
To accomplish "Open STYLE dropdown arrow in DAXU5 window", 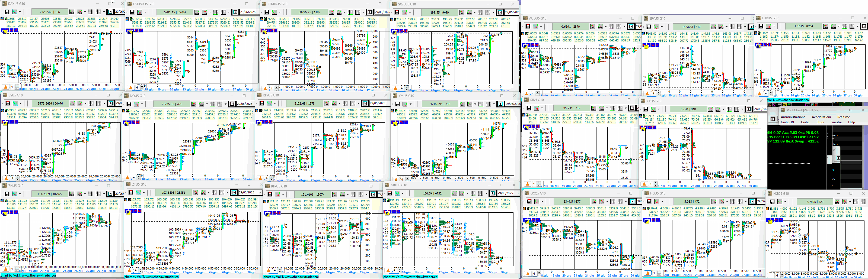I will coord(85,12).
